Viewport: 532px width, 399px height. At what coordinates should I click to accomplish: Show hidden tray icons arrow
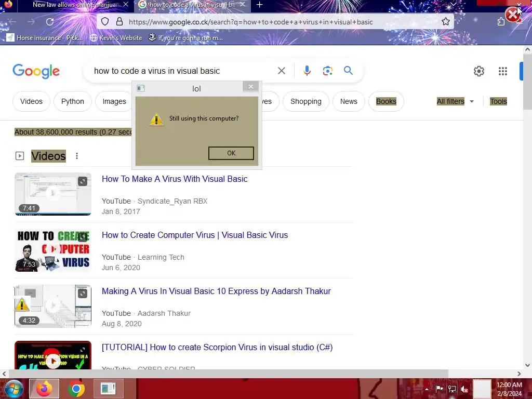[x=427, y=389]
